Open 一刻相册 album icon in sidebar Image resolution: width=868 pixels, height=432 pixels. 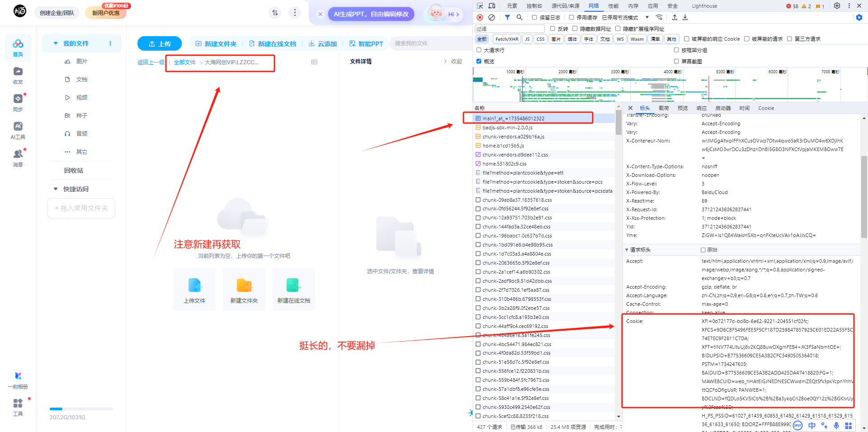point(18,380)
